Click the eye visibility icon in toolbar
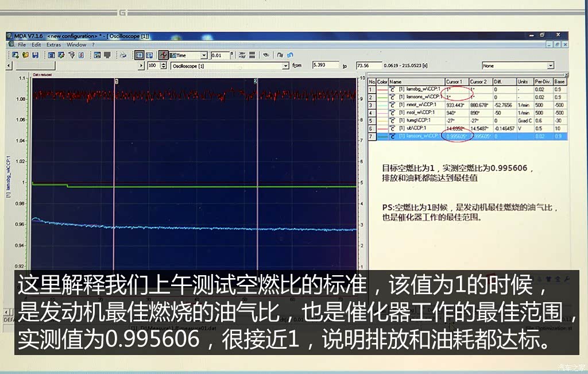This screenshot has width=588, height=374. [x=266, y=55]
